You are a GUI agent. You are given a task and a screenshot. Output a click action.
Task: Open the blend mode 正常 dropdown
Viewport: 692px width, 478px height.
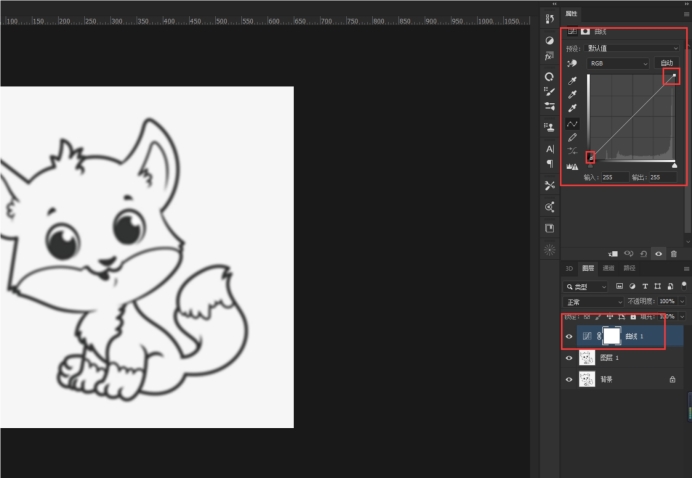[593, 302]
